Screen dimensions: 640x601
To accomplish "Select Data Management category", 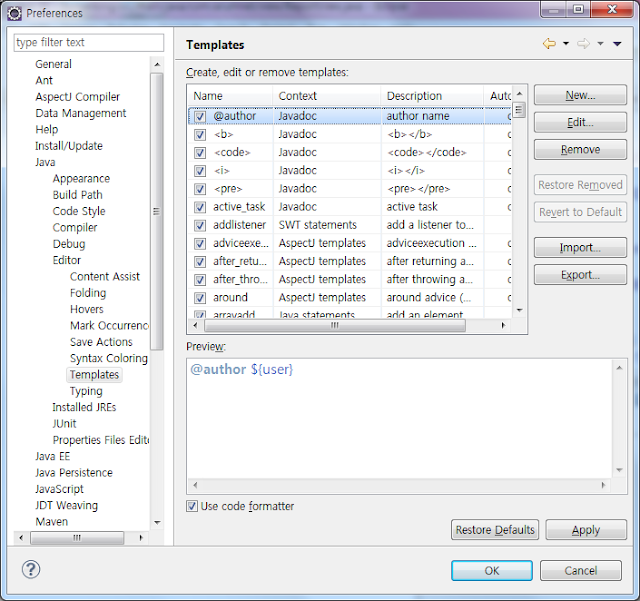I will (x=81, y=113).
